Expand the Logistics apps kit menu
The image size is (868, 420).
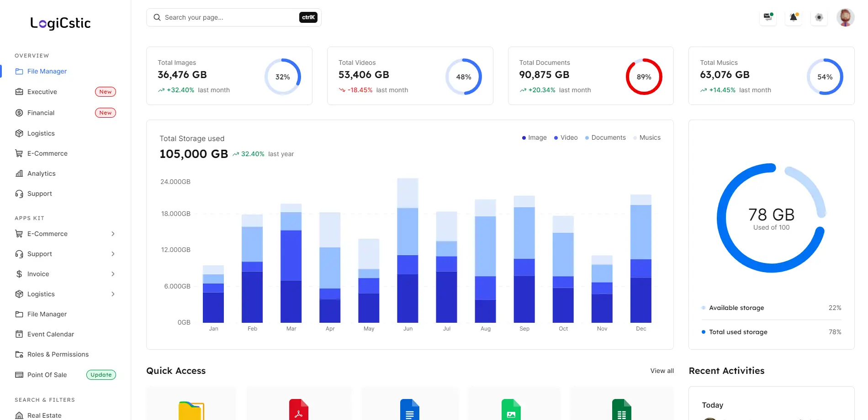point(113,294)
